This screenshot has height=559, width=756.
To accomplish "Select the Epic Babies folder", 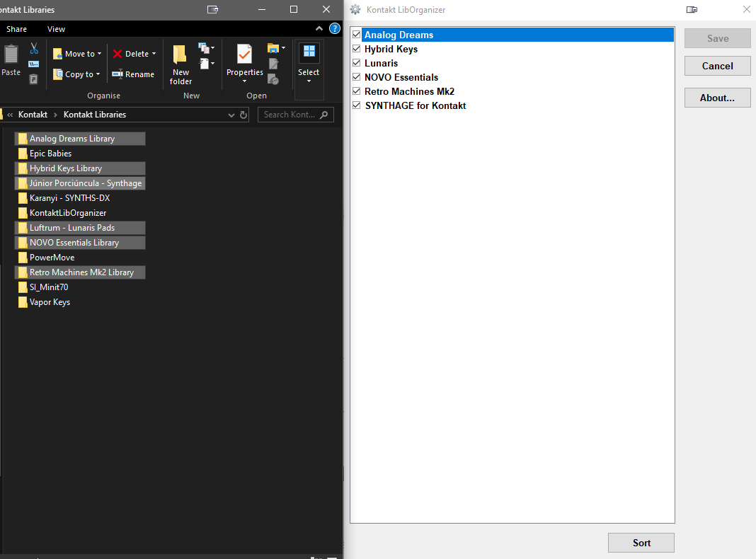I will [45, 154].
